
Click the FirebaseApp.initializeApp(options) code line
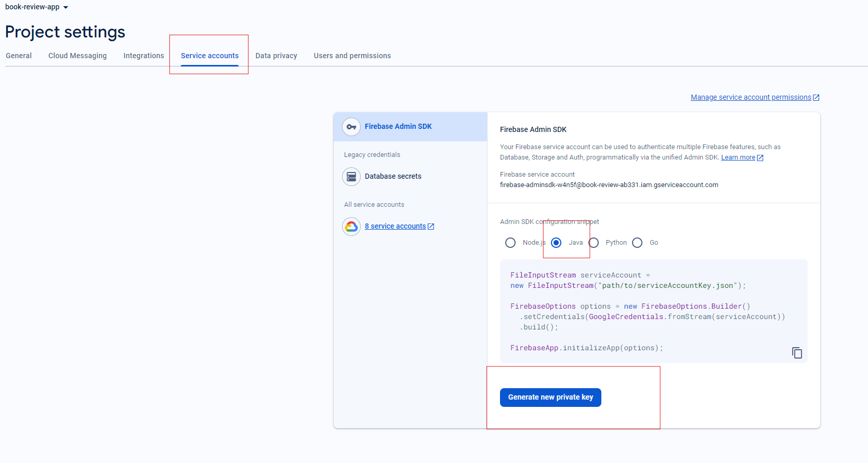(587, 348)
